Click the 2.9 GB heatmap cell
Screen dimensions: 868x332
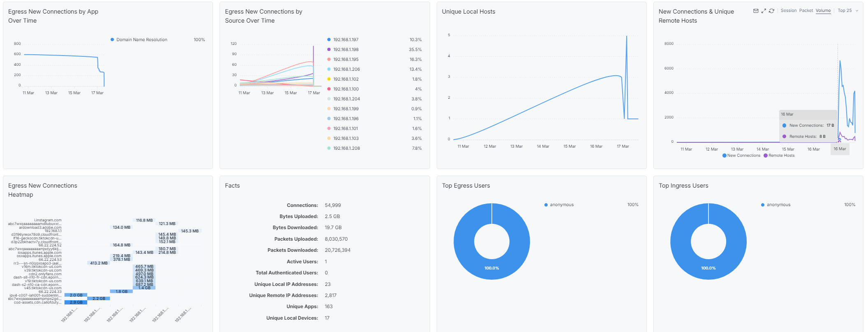[76, 302]
